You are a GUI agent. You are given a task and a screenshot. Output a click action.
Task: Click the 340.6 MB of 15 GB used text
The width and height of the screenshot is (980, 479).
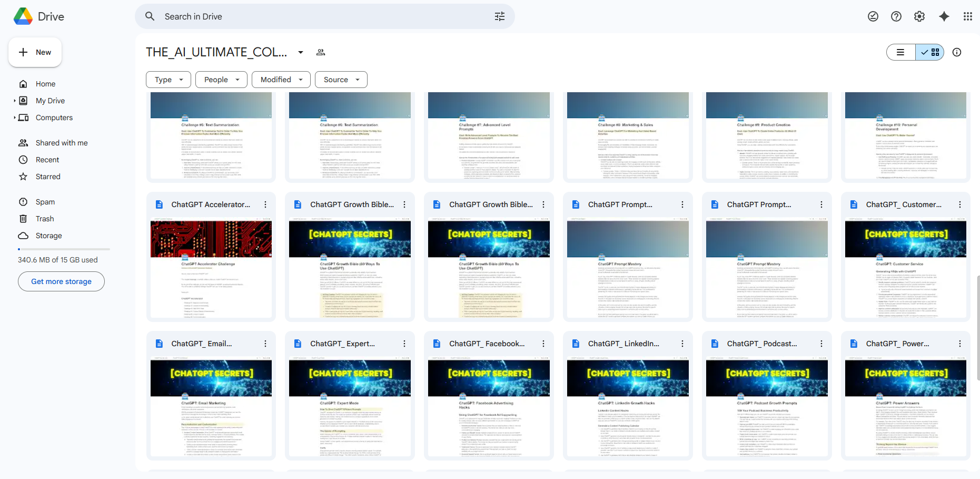[58, 260]
